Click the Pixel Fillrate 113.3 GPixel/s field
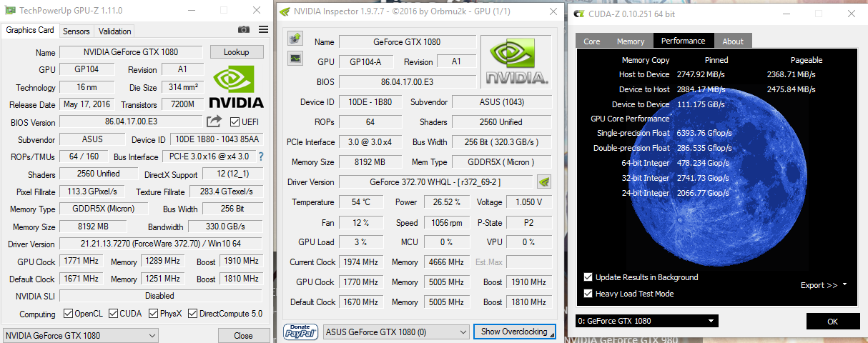 tap(92, 192)
